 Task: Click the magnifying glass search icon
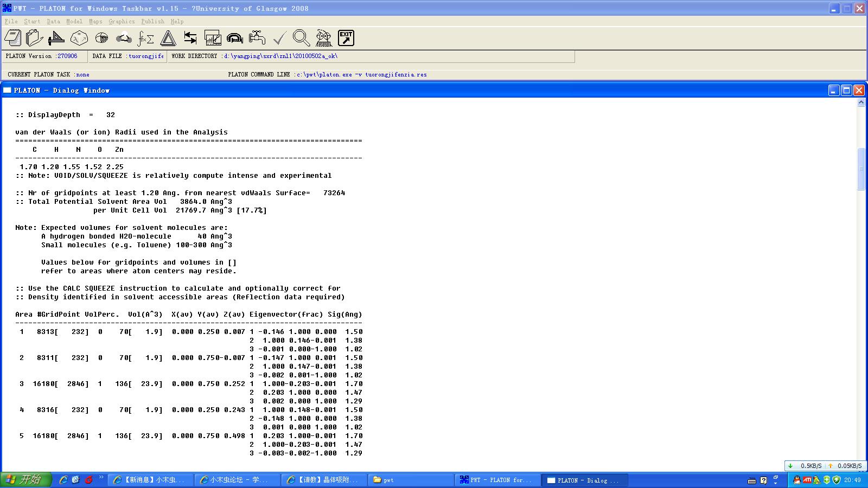click(302, 38)
